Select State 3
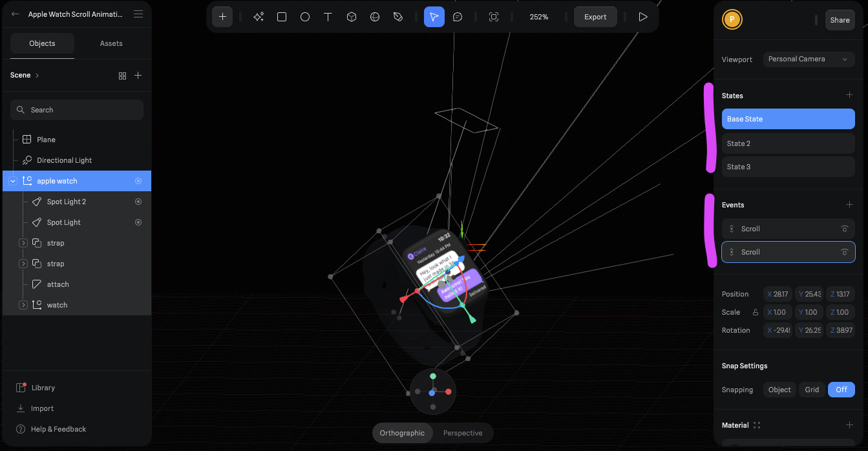 [x=789, y=167]
